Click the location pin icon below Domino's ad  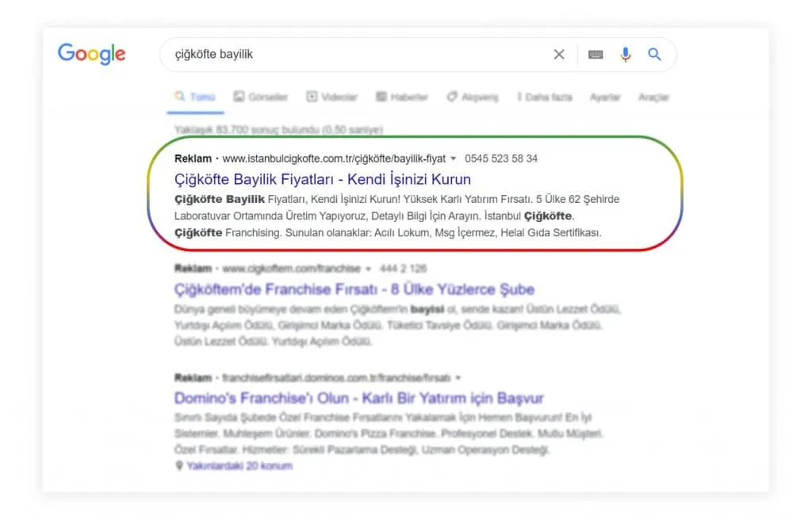click(x=179, y=466)
